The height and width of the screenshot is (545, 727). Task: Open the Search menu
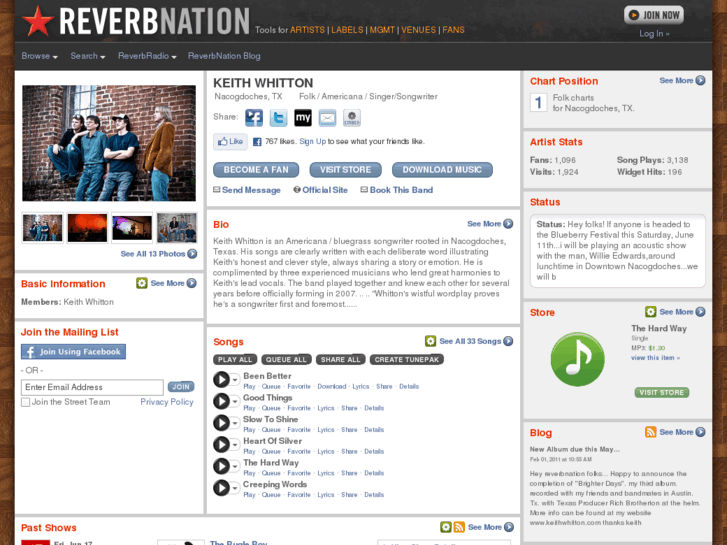click(88, 56)
